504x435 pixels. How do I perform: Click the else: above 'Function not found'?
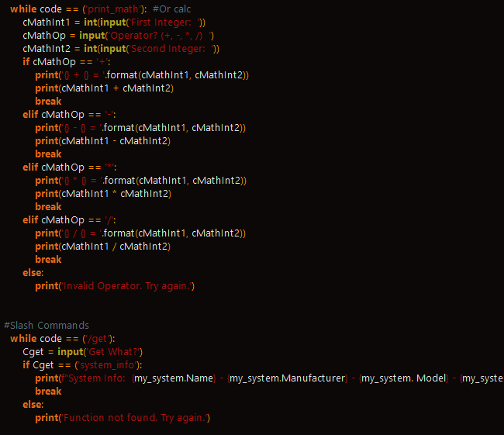point(33,405)
